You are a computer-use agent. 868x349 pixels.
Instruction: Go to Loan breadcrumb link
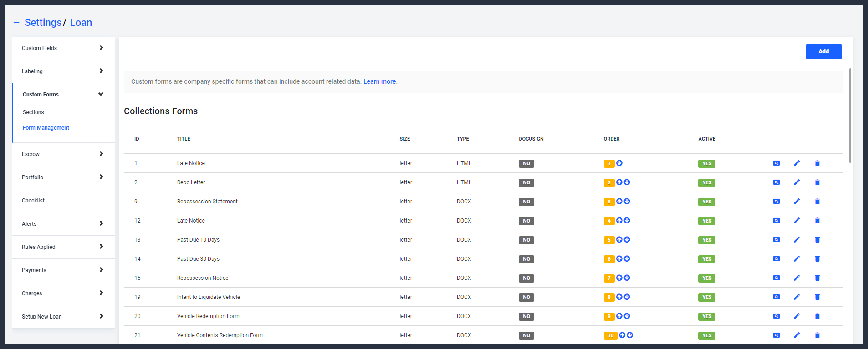(81, 22)
